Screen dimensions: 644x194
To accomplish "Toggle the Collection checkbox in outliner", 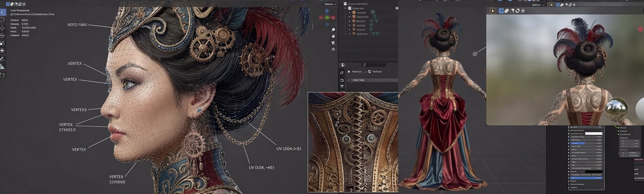I will coord(349,8).
